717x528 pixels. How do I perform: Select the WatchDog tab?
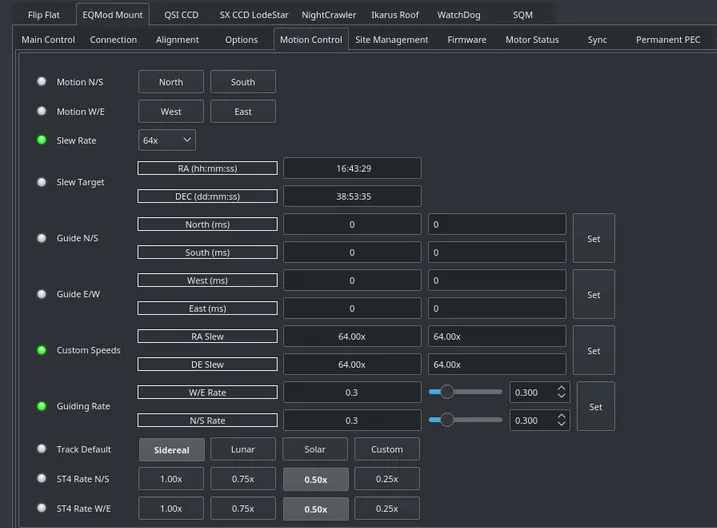pyautogui.click(x=459, y=15)
